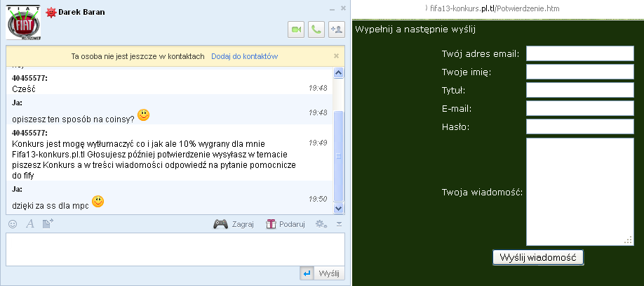This screenshot has height=286, width=644.
Task: Click the 'Wypełnij a następnie wyślij' heading
Action: tap(415, 30)
